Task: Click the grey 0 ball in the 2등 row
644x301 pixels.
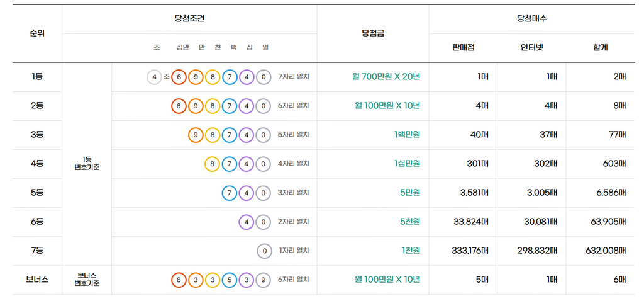Action: (264, 106)
